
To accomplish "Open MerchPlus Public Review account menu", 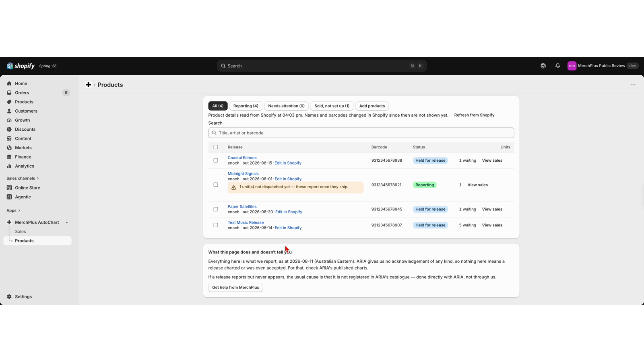I will [603, 66].
